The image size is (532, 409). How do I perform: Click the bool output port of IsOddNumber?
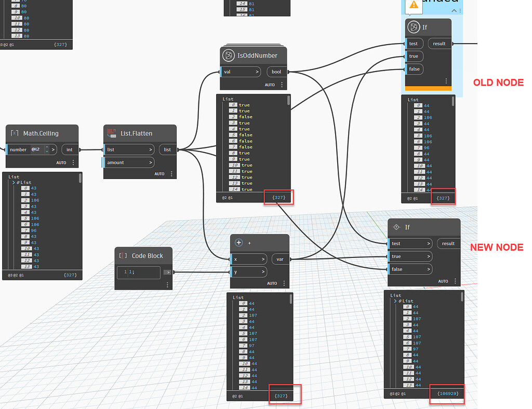pos(276,72)
